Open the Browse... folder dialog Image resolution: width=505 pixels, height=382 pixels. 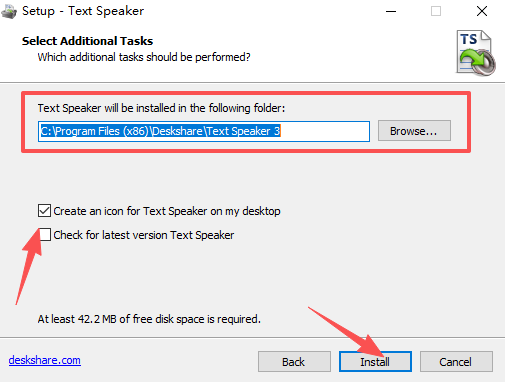click(x=414, y=131)
